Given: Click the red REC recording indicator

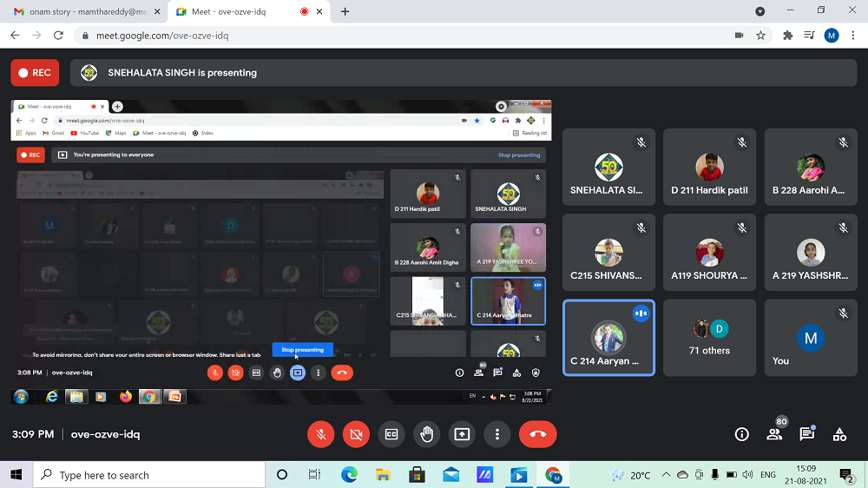Looking at the screenshot, I should (x=35, y=73).
